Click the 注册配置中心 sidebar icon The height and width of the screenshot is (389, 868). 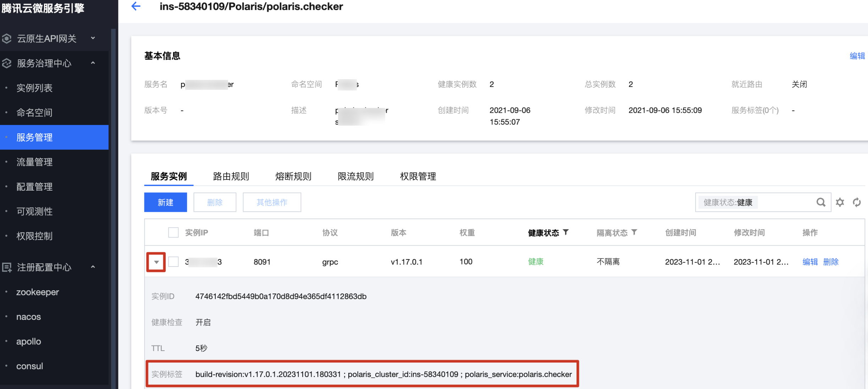coord(7,267)
